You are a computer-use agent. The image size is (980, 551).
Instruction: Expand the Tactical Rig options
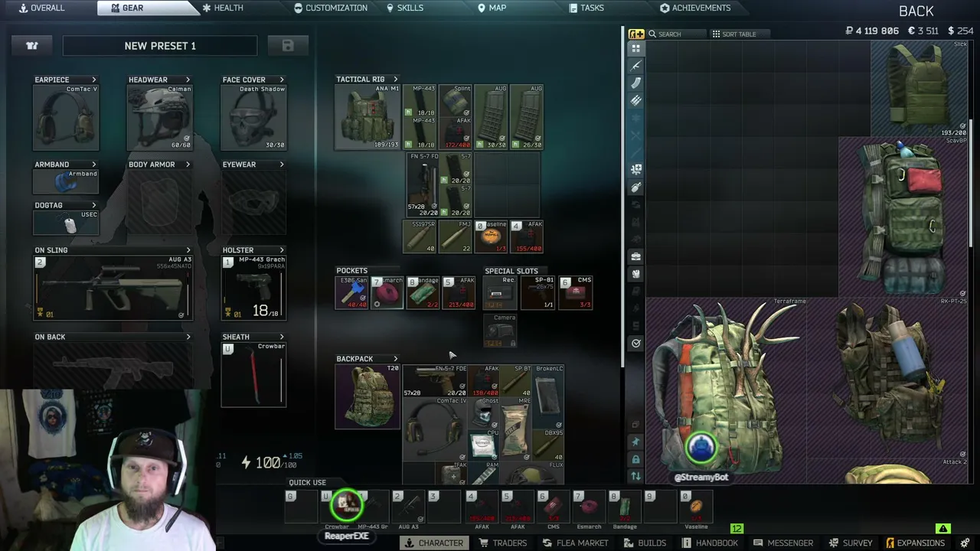pos(395,80)
